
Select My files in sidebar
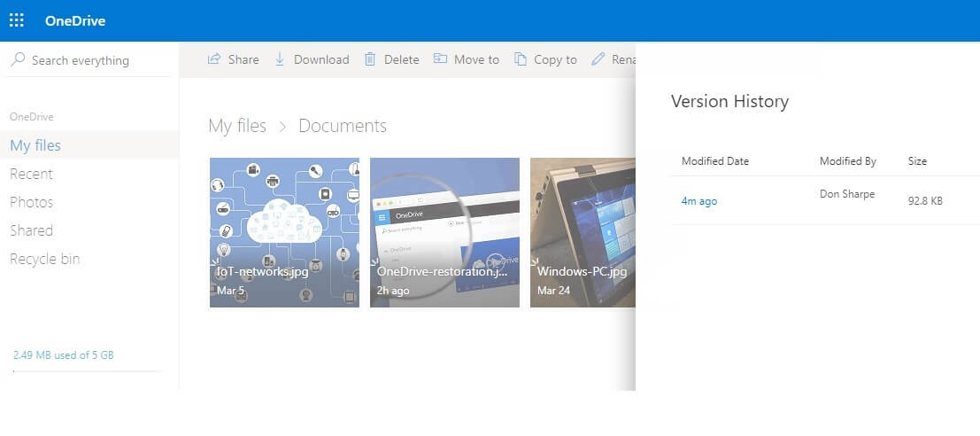35,145
